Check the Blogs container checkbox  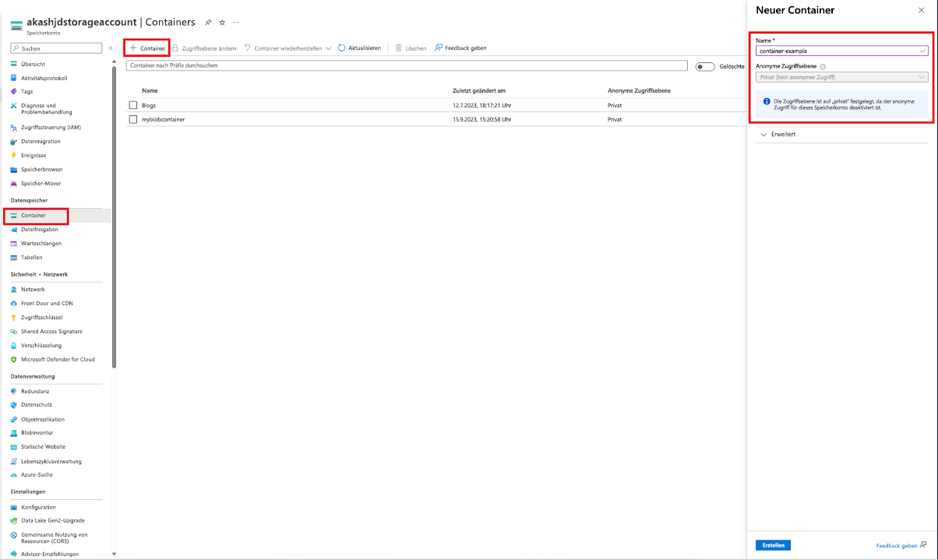132,104
